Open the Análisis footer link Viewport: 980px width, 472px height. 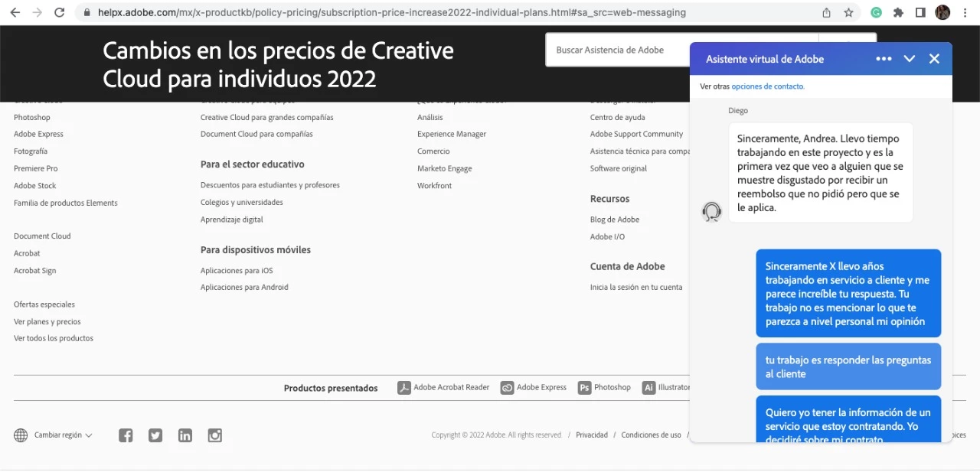430,117
